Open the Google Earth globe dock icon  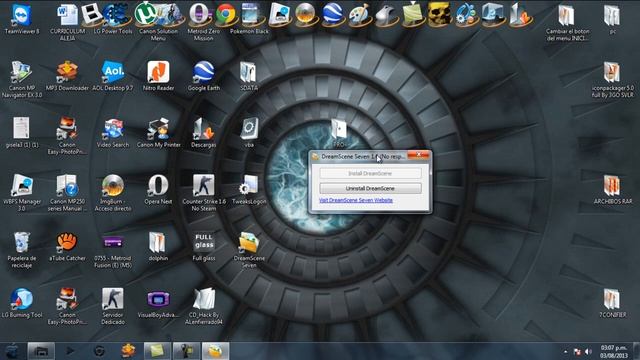coord(332,15)
